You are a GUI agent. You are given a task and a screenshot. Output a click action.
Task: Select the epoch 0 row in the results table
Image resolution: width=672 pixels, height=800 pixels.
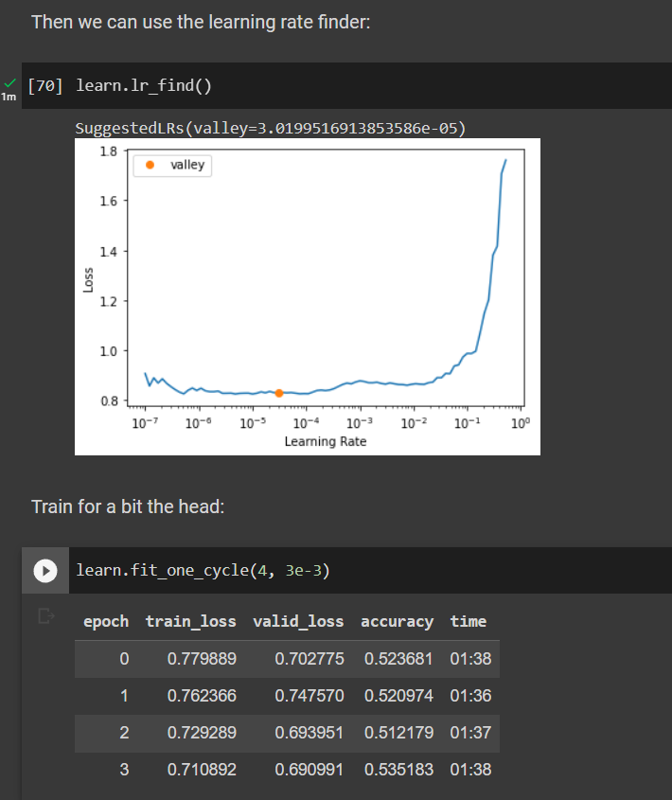(284, 659)
